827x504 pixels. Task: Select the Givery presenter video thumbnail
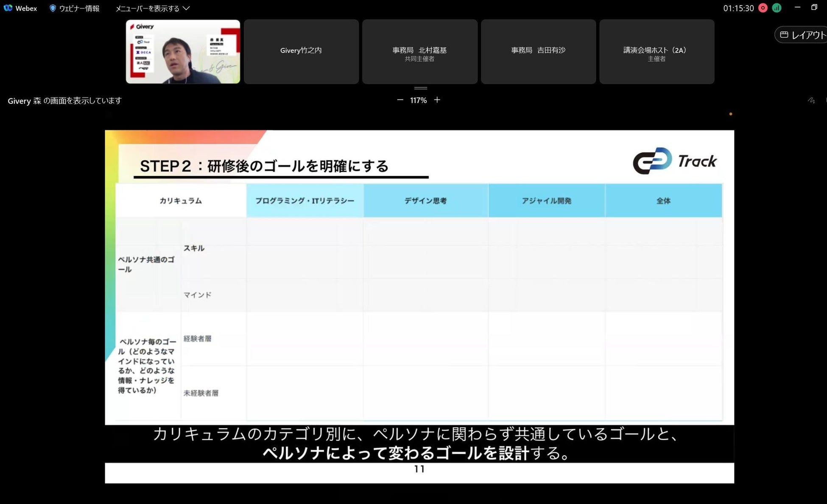point(183,52)
